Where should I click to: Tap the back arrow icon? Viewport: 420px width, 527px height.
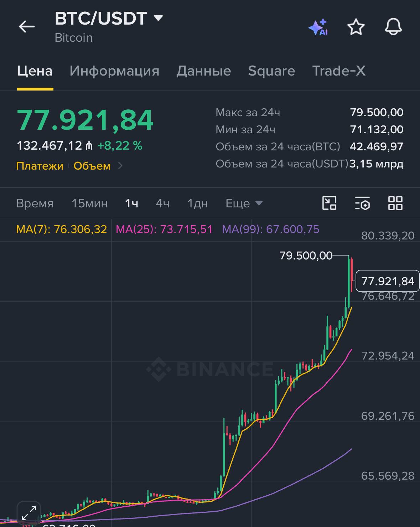tap(27, 27)
